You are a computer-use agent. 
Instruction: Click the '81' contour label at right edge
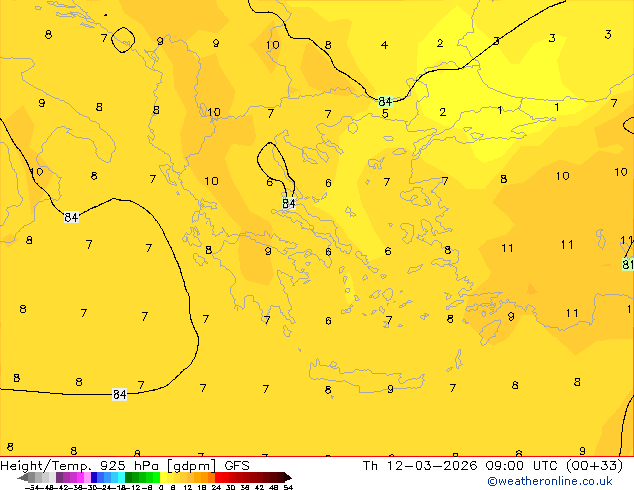point(628,264)
